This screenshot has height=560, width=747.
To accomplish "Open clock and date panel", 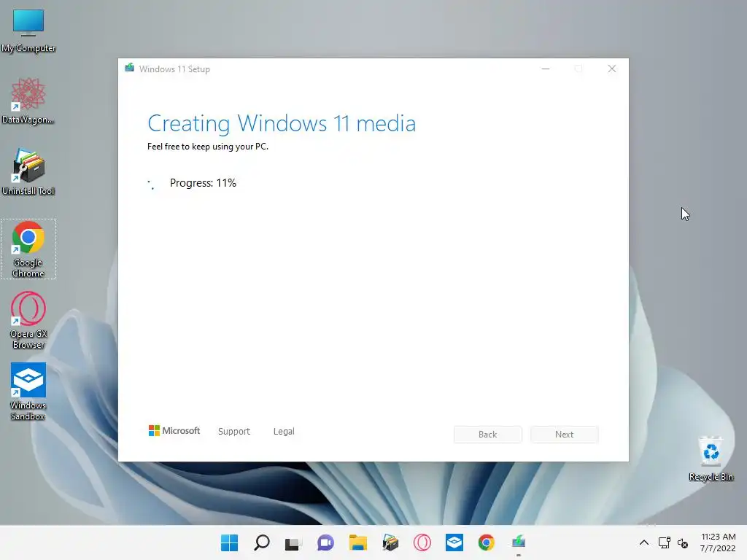I will click(718, 542).
